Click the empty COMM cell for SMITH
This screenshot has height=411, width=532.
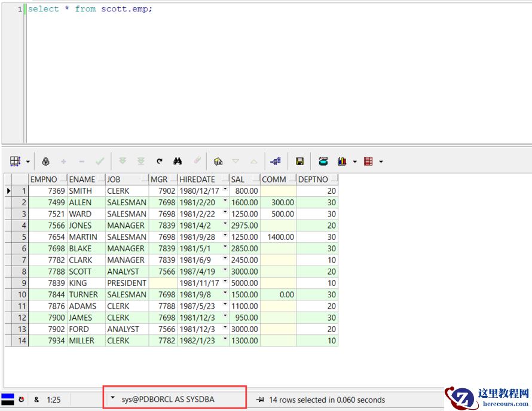(x=278, y=191)
